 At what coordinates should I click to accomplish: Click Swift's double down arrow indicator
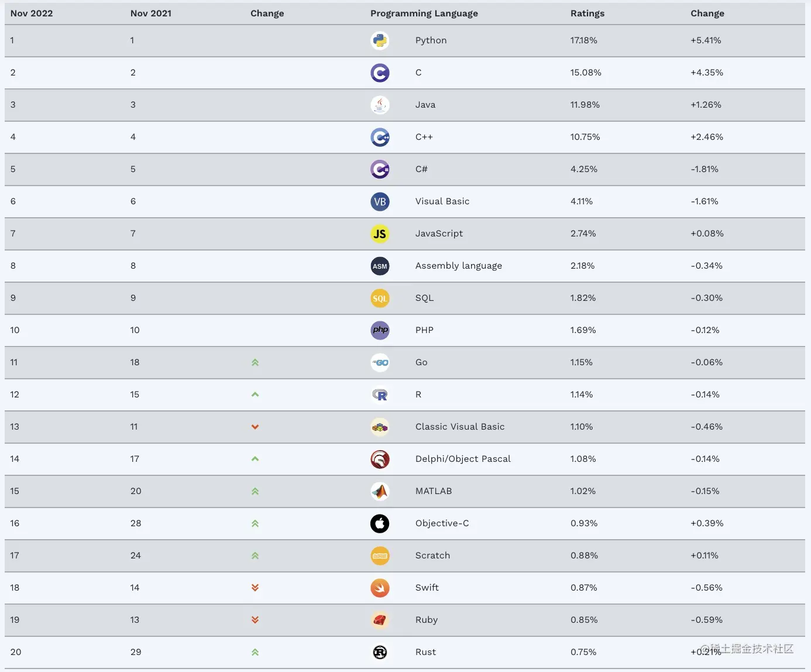pos(255,588)
